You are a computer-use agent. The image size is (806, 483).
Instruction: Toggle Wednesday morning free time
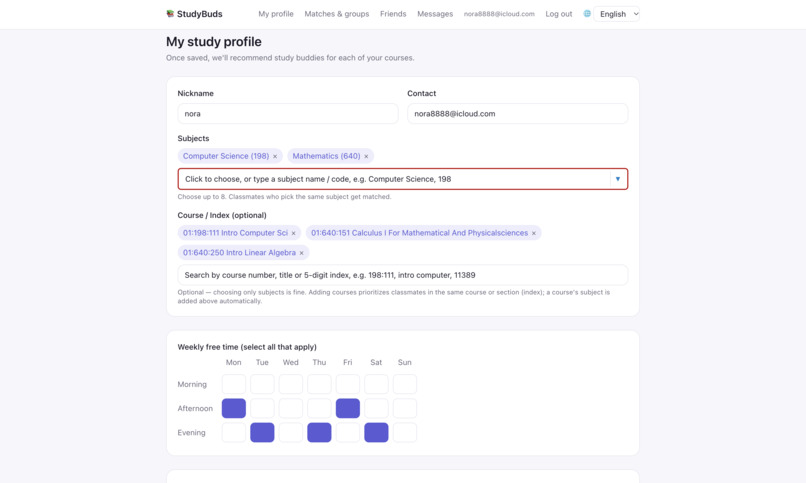pyautogui.click(x=291, y=384)
